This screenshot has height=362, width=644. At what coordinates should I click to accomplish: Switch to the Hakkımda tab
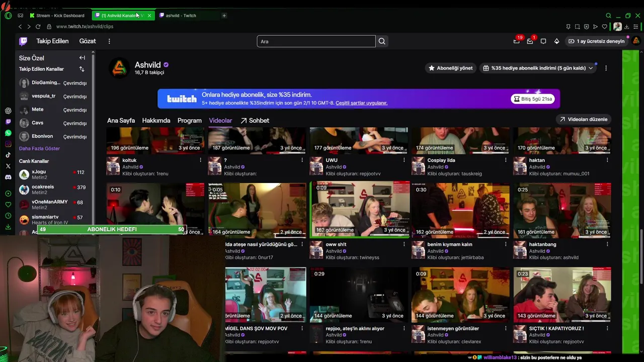coord(156,121)
